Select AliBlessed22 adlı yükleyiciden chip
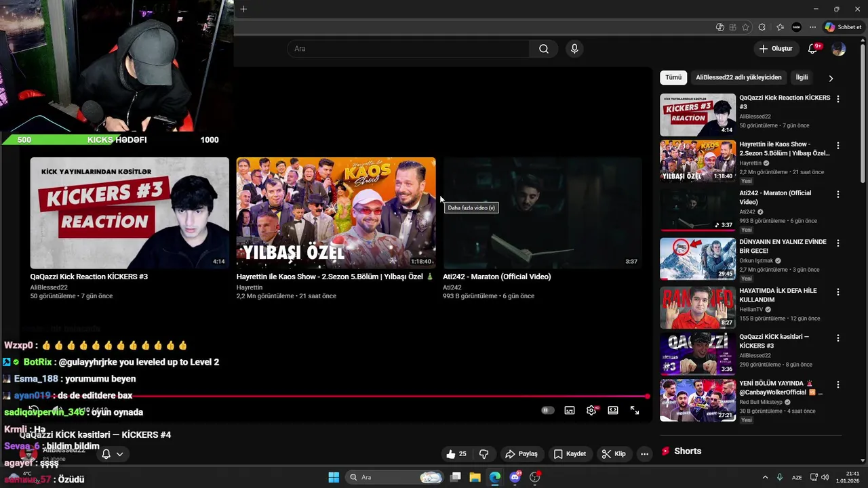Image resolution: width=868 pixels, height=488 pixels. click(x=738, y=77)
